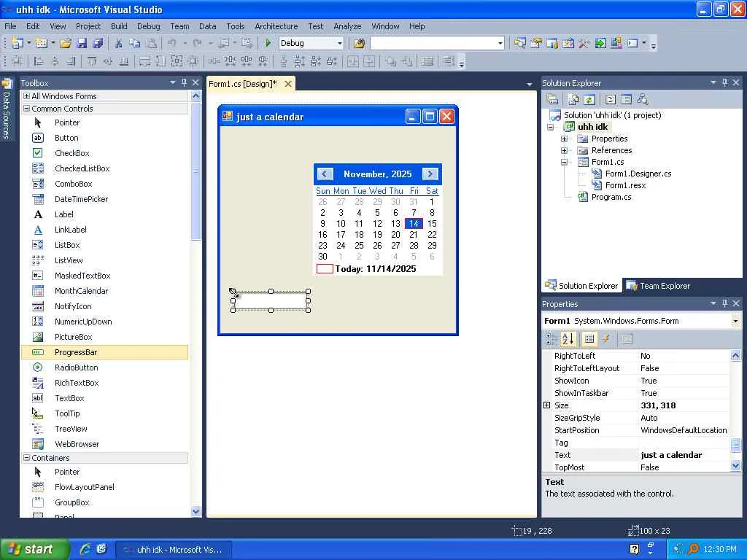The image size is (747, 560).
Task: Toggle auto-hide pin on Toolbox panel
Action: (184, 82)
